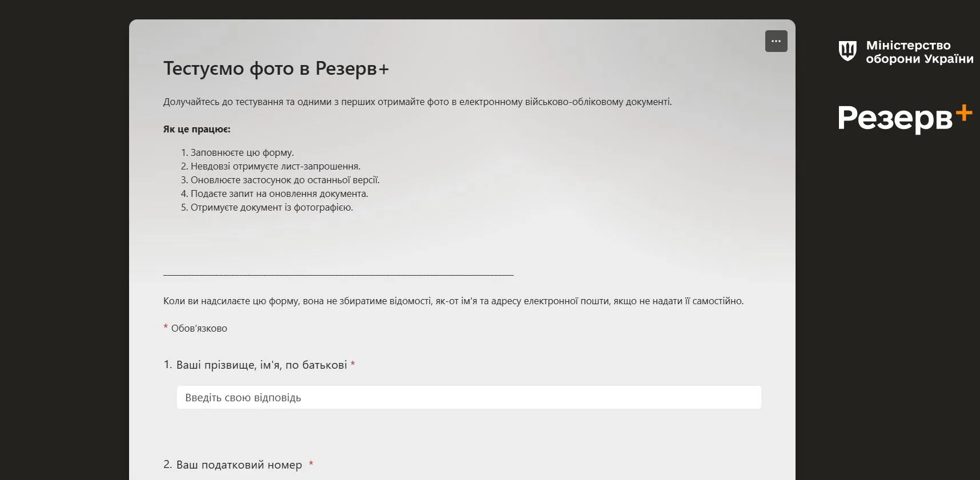Image resolution: width=980 pixels, height=480 pixels.
Task: Focus the full name answer field
Action: pyautogui.click(x=468, y=397)
